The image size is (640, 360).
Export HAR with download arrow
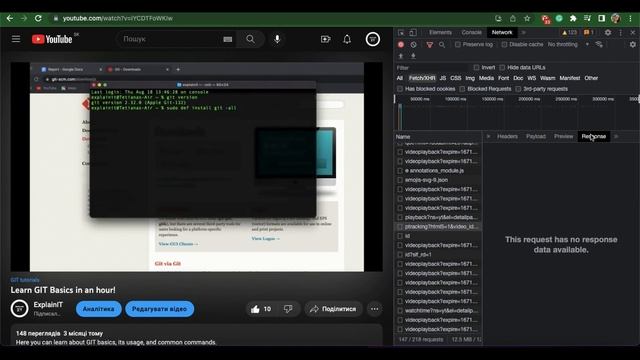[413, 56]
